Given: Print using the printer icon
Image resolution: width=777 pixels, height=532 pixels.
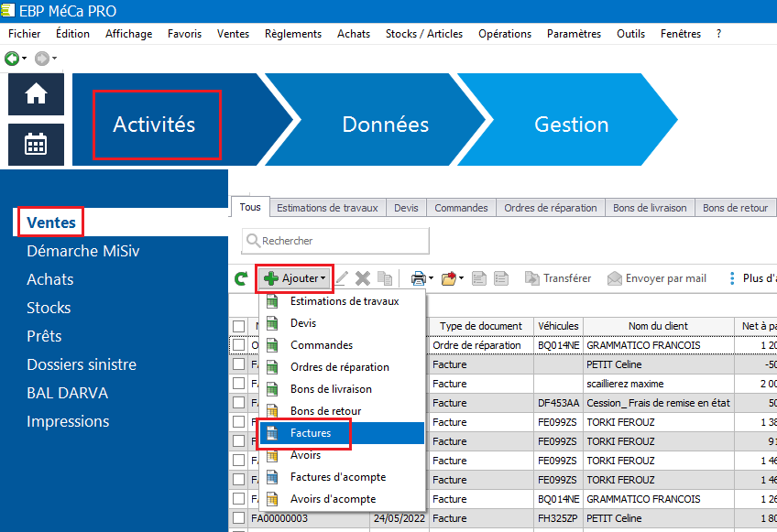Looking at the screenshot, I should point(419,278).
